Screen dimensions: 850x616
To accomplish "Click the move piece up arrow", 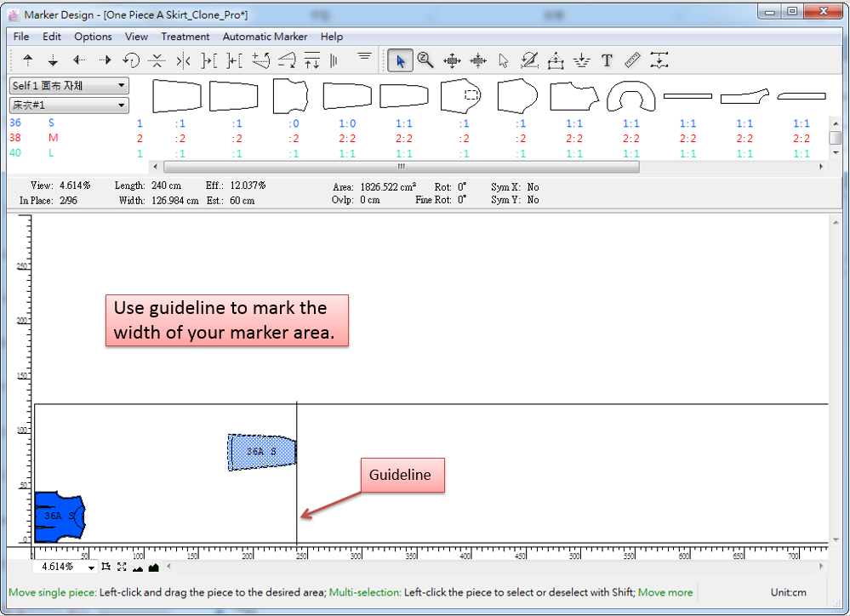I will (27, 60).
